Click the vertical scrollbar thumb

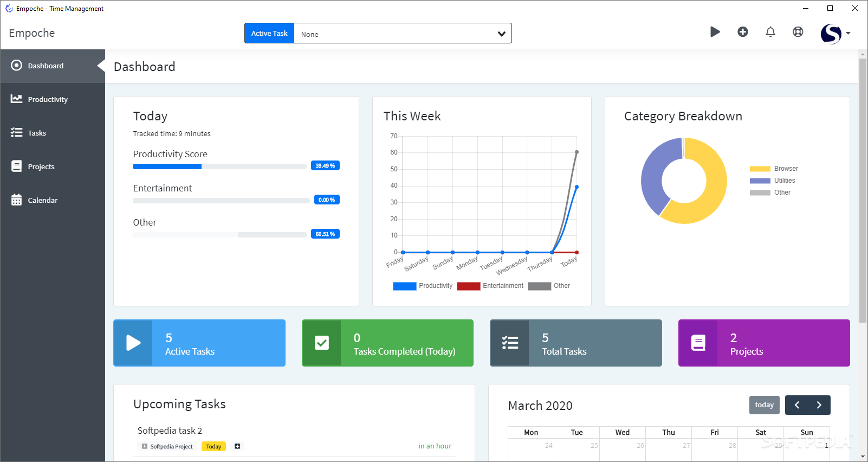(863, 190)
